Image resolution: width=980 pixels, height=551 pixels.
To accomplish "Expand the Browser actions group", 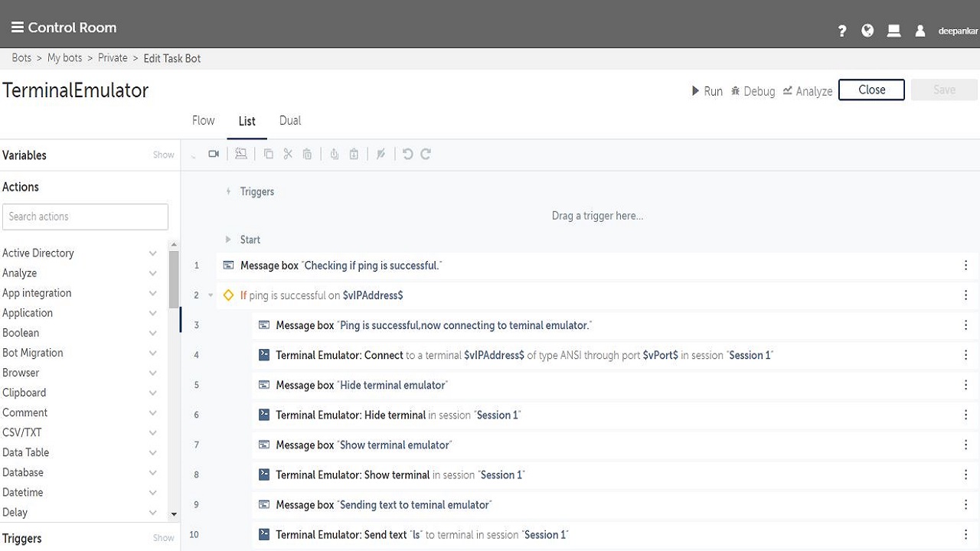I will point(152,373).
